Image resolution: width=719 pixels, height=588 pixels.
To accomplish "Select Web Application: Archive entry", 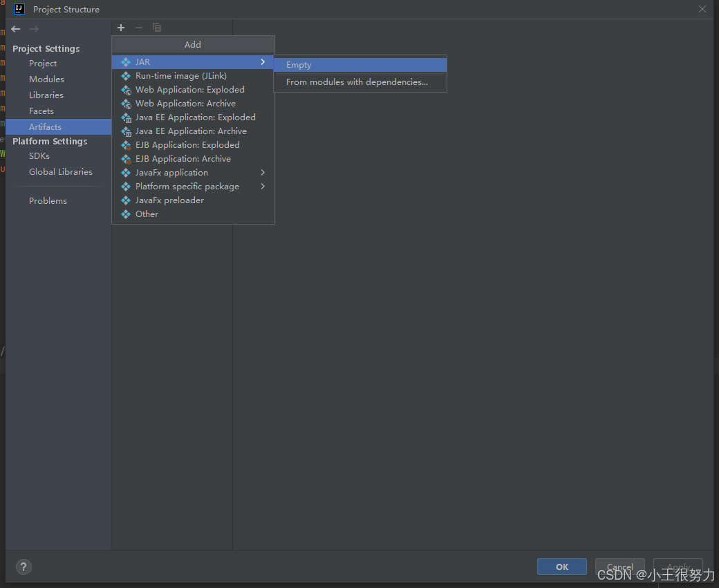I will click(193, 104).
